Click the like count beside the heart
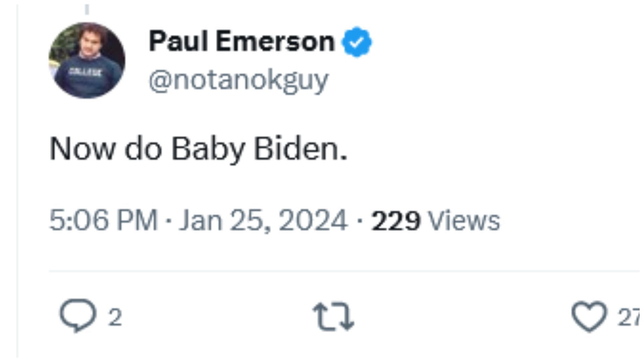The width and height of the screenshot is (644, 362). (x=628, y=317)
